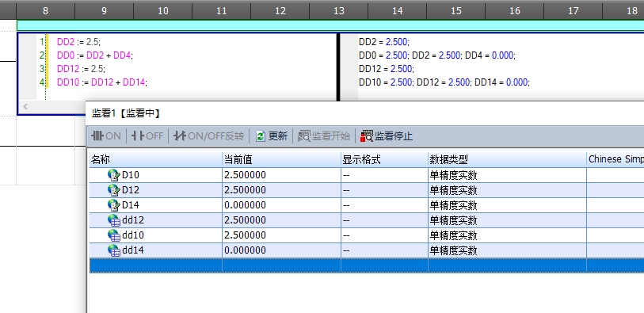The height and width of the screenshot is (313, 644).
Task: Click the OFF contact toolbar button
Action: coord(147,136)
